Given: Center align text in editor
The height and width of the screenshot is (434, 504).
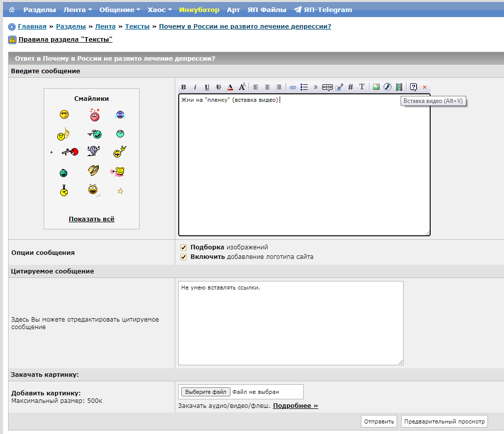Looking at the screenshot, I should (267, 87).
